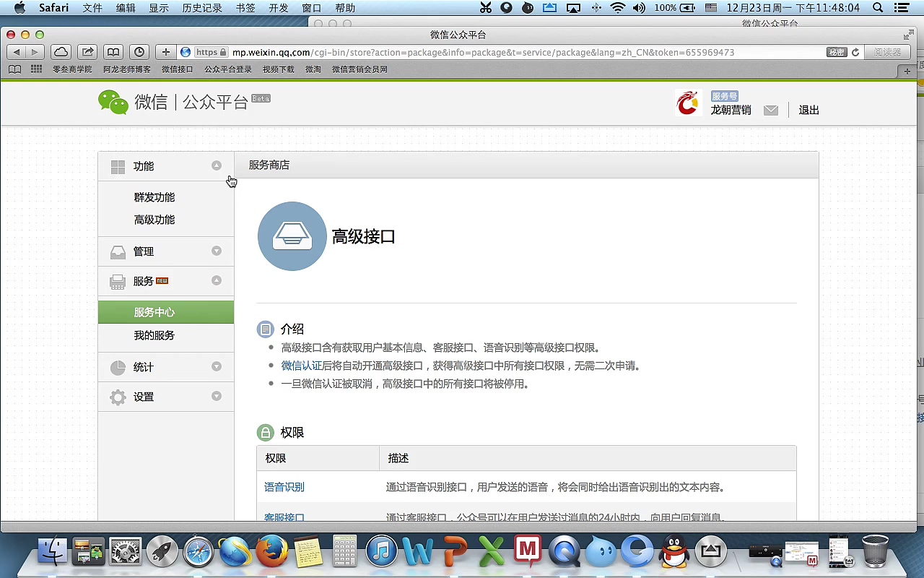Open the 公众平台登录 bookmark

tap(228, 69)
